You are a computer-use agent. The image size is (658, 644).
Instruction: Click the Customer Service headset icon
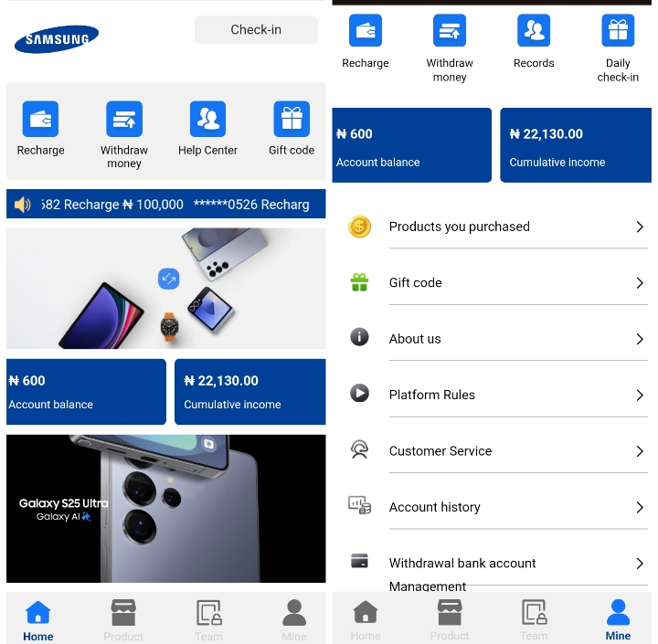pos(360,449)
